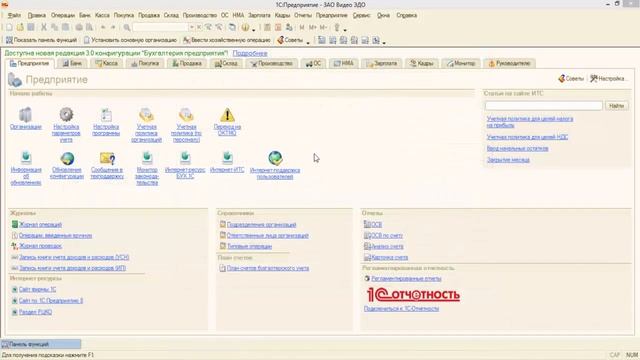Screen dimensions: 640x360
Task: Click Советы link beside Настройка
Action: tap(571, 78)
